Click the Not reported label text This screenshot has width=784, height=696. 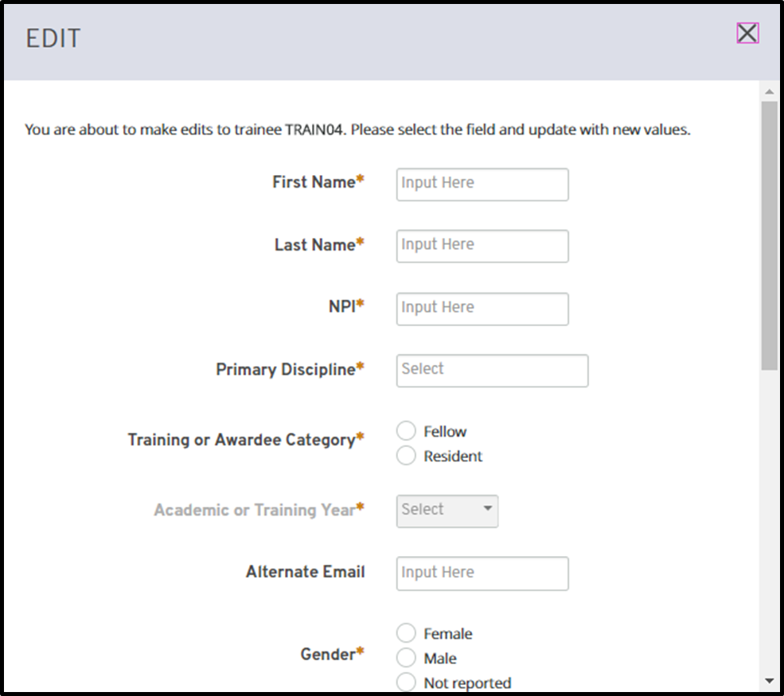pyautogui.click(x=467, y=683)
